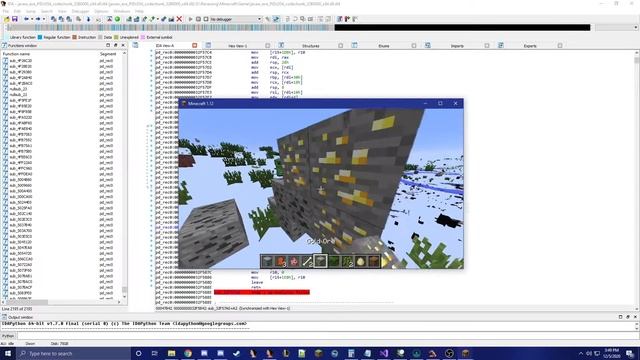Open Cortana circle icon on taskbar
This screenshot has height=360, width=640.
click(138, 353)
